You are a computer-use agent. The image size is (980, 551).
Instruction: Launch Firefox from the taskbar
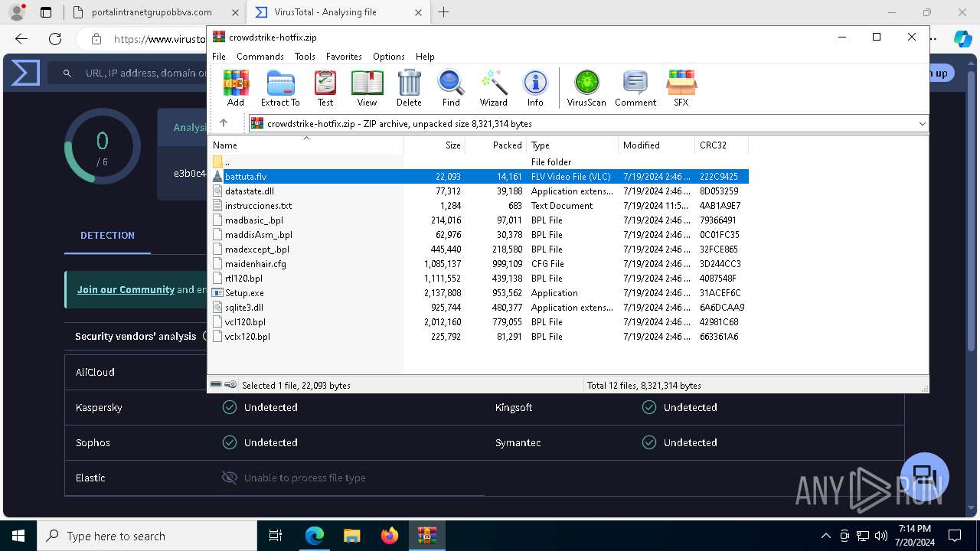point(389,536)
